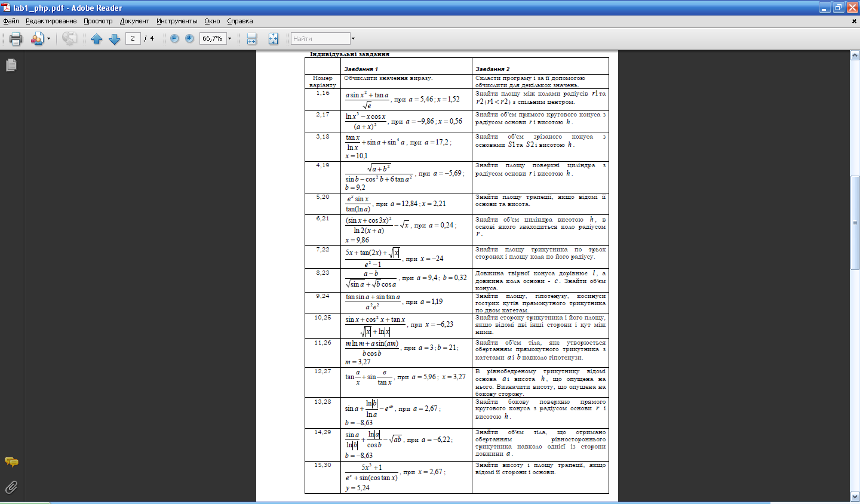860x504 pixels.
Task: Click variant number "3,18" in the table
Action: coord(322,136)
